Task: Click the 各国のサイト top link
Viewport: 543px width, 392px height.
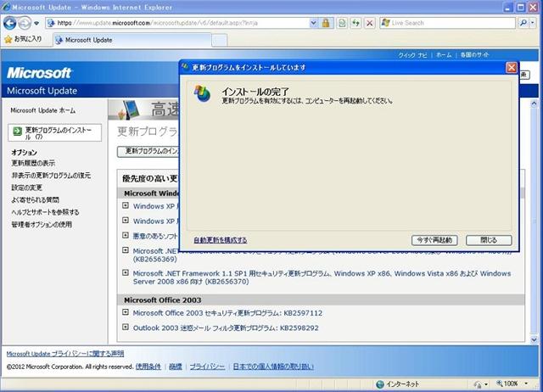Action: pyautogui.click(x=474, y=55)
